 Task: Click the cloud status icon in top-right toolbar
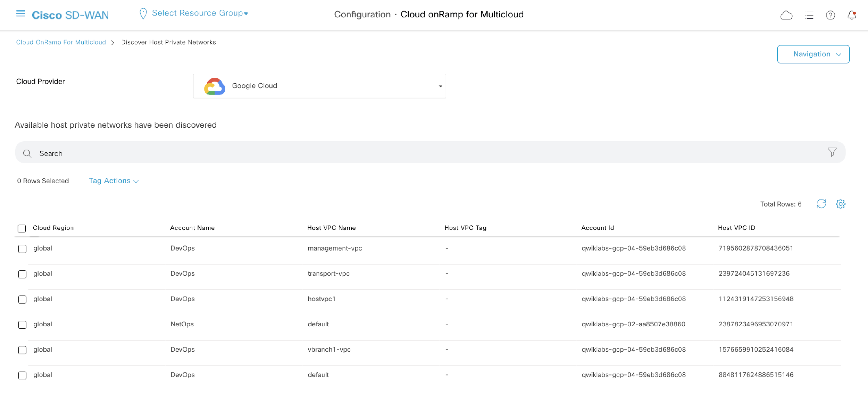786,15
